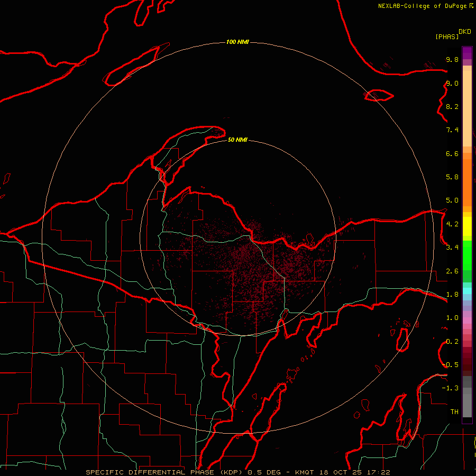Pick the orange band of the color bar
The width and height of the screenshot is (476, 476).
(x=467, y=182)
